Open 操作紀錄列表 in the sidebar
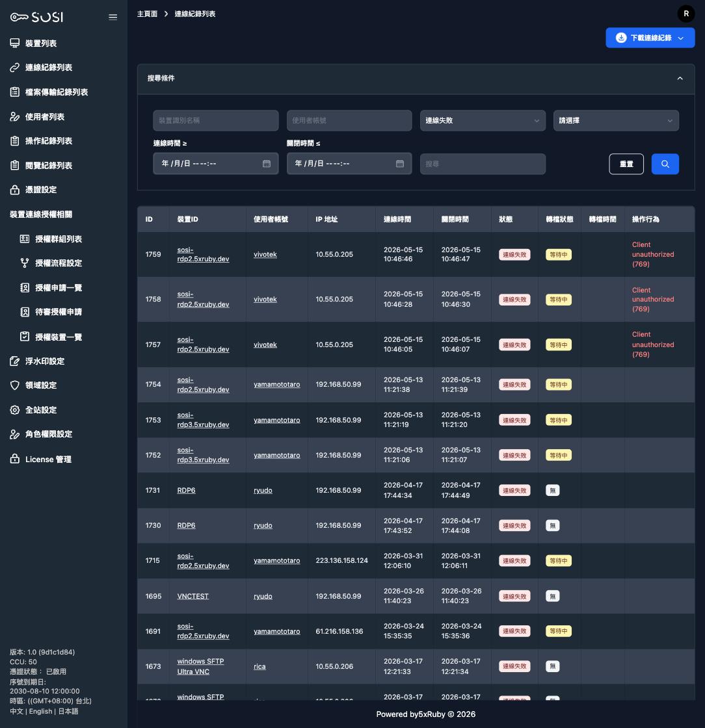Viewport: 705px width, 728px height. coord(49,141)
